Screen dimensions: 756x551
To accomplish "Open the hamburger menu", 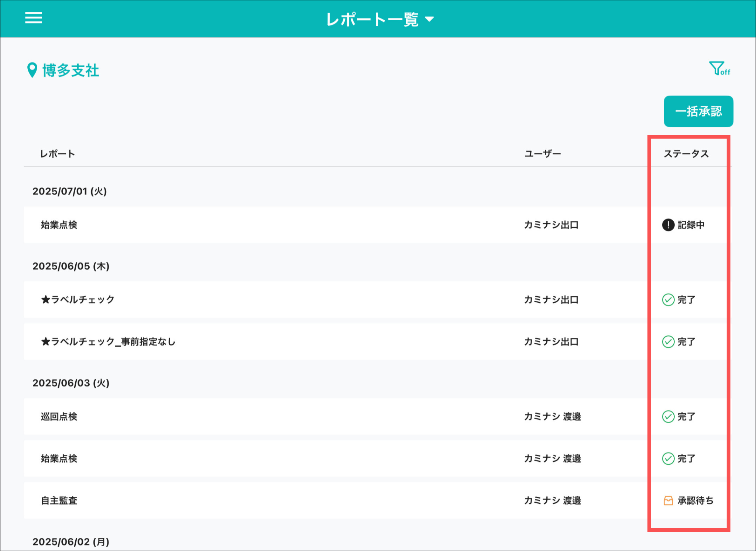I will pyautogui.click(x=34, y=18).
